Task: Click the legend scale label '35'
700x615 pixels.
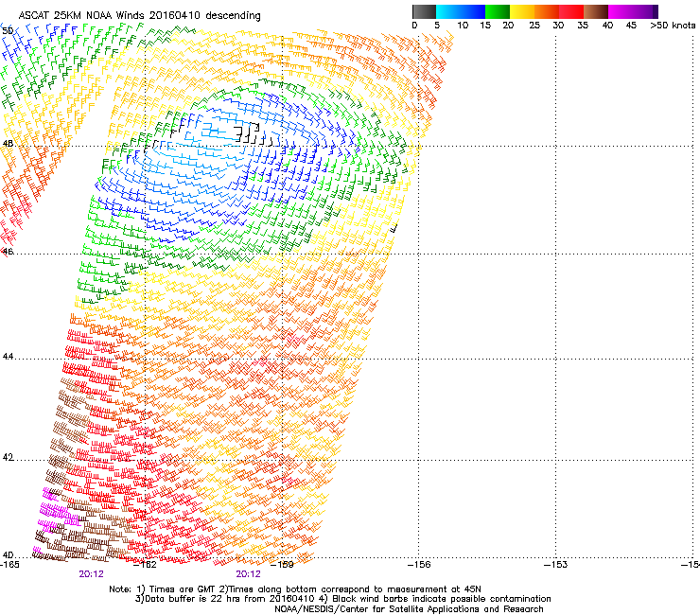Action: point(583,26)
